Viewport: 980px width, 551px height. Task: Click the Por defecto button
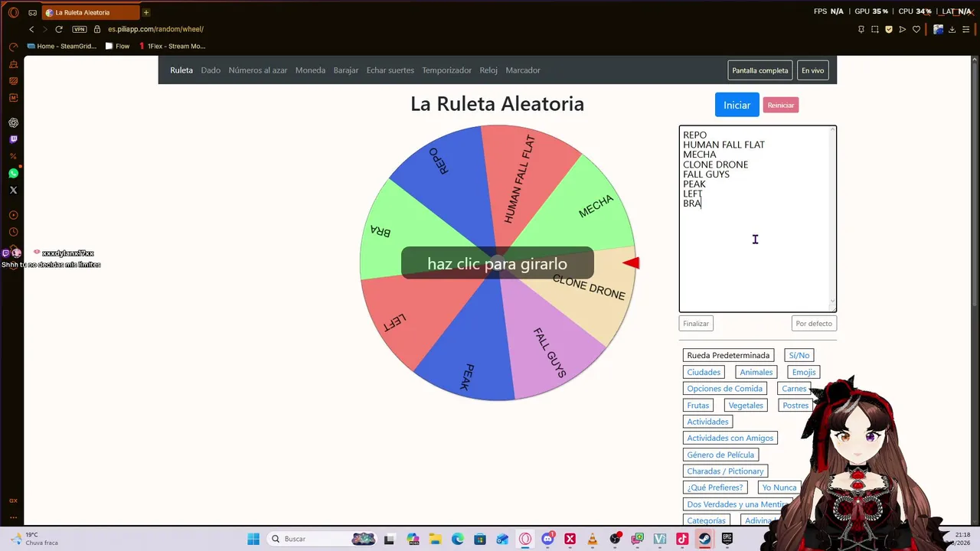[x=814, y=324]
